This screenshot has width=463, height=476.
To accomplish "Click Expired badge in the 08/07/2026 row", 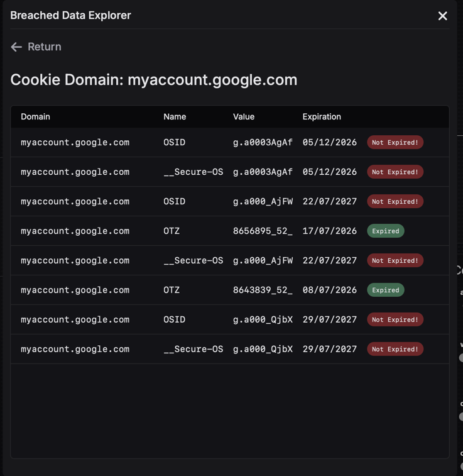I will (386, 290).
